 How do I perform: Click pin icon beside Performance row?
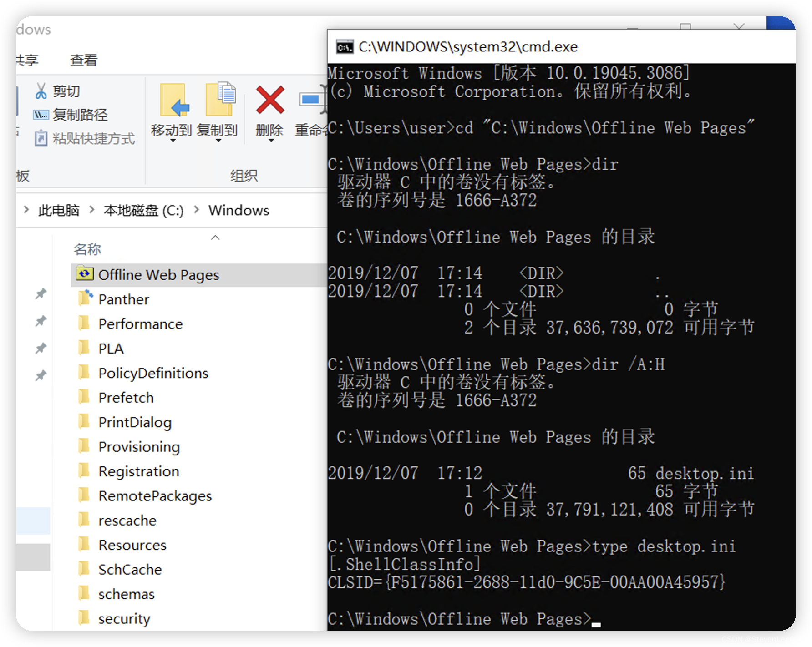point(41,321)
